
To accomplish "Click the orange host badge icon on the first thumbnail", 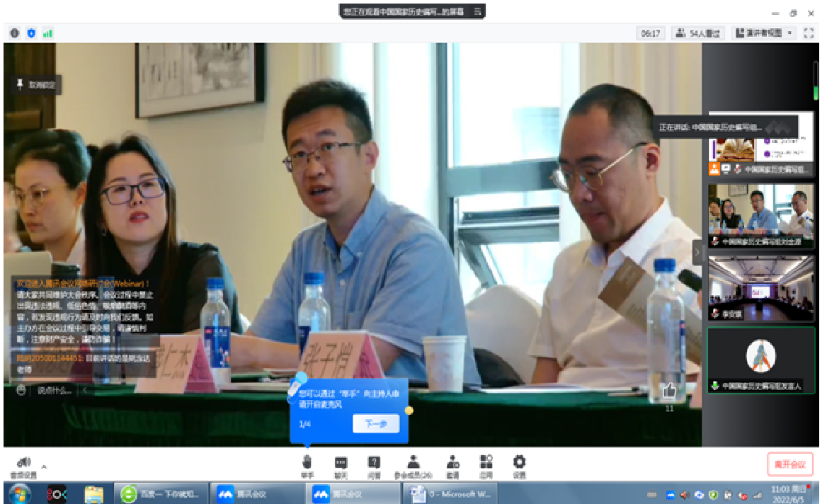I will [714, 168].
